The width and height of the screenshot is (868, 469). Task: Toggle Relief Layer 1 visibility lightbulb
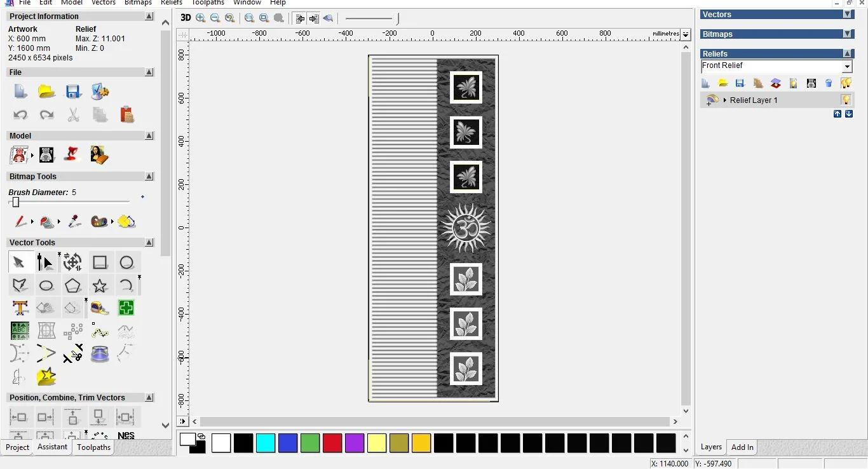846,100
